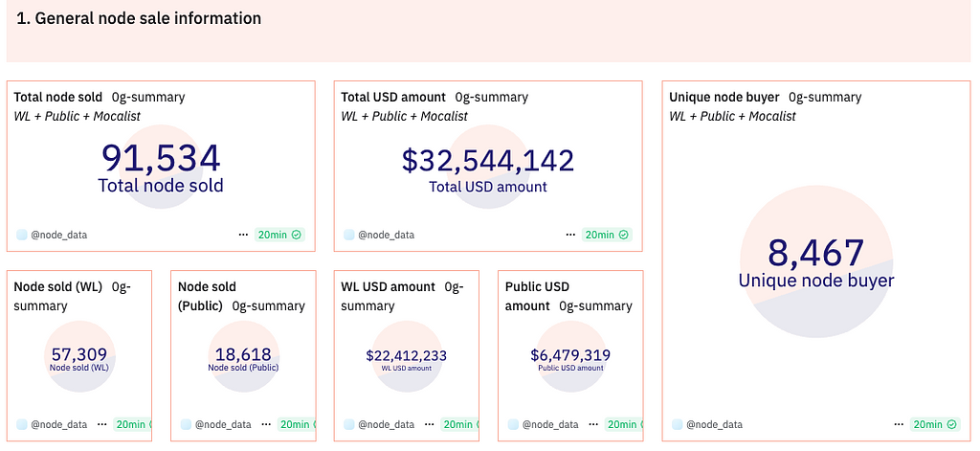Open the "Total node sold" query title
The width and height of the screenshot is (980, 451).
coord(58,97)
